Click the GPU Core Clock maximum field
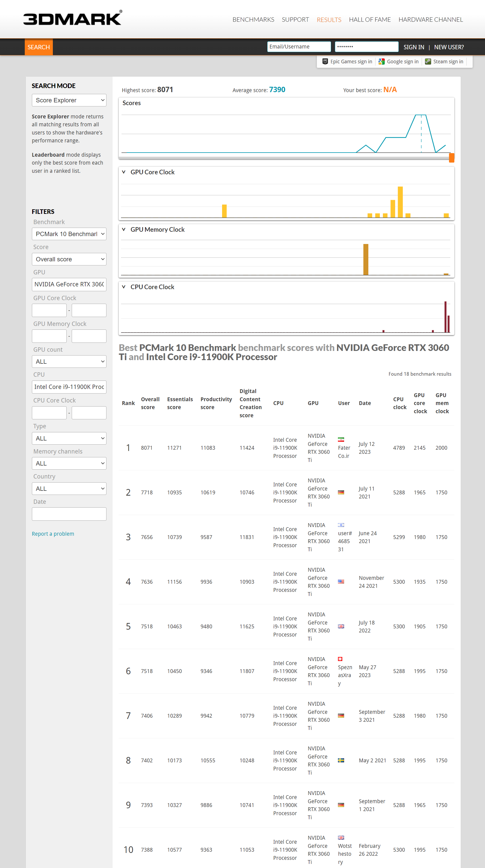Image resolution: width=485 pixels, height=868 pixels. click(x=89, y=310)
